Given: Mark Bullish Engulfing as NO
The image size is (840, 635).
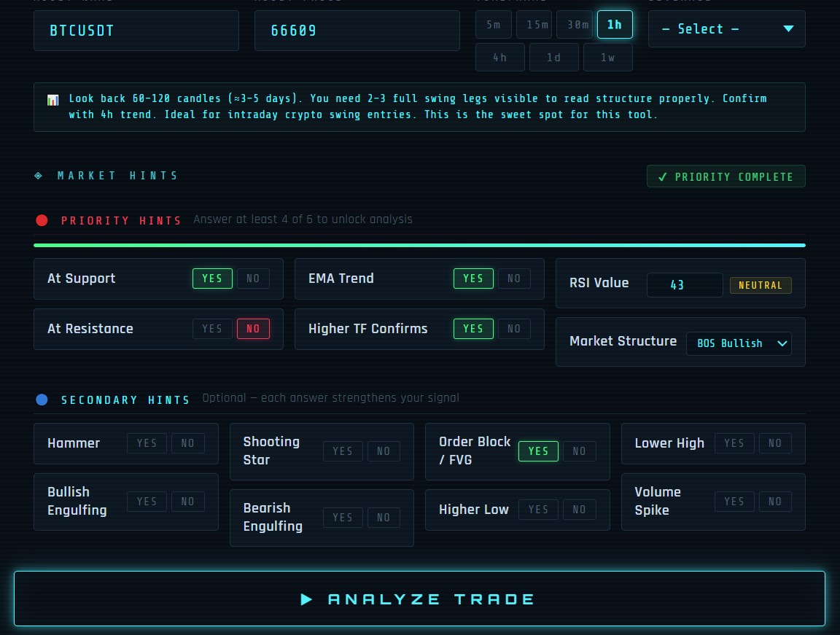Looking at the screenshot, I should 187,502.
